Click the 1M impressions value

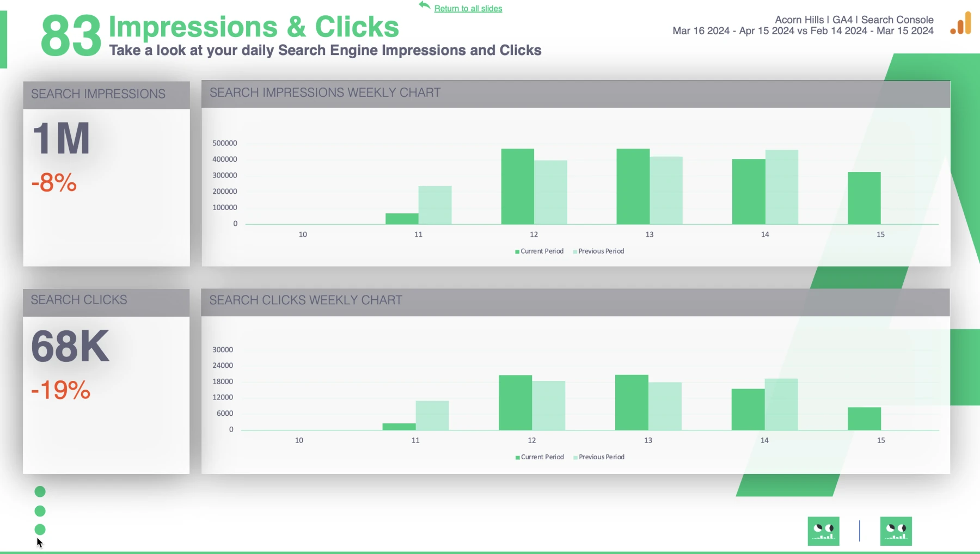click(61, 138)
